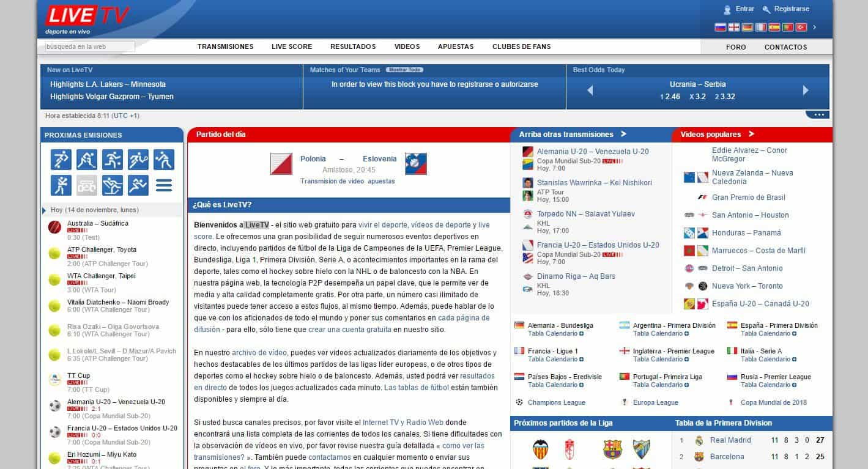The image size is (868, 469).
Task: Switch language with the Portuguese flag
Action: click(788, 27)
